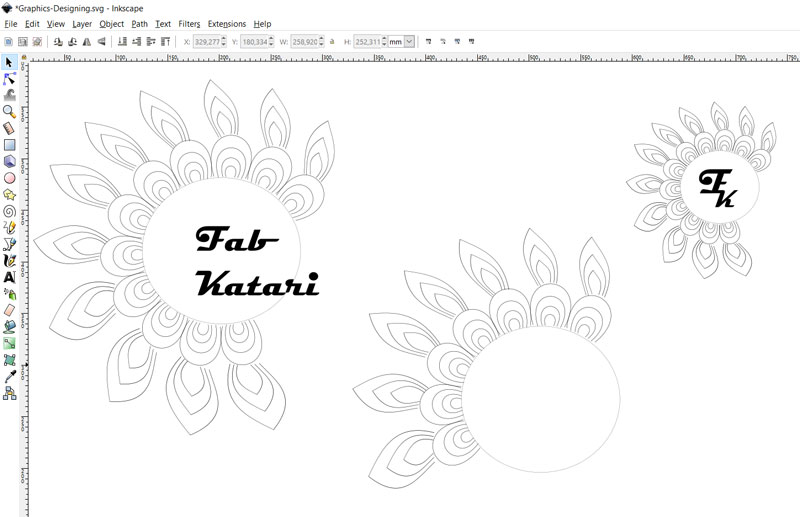The height and width of the screenshot is (517, 800).
Task: Select the Rectangle tool
Action: click(x=9, y=145)
